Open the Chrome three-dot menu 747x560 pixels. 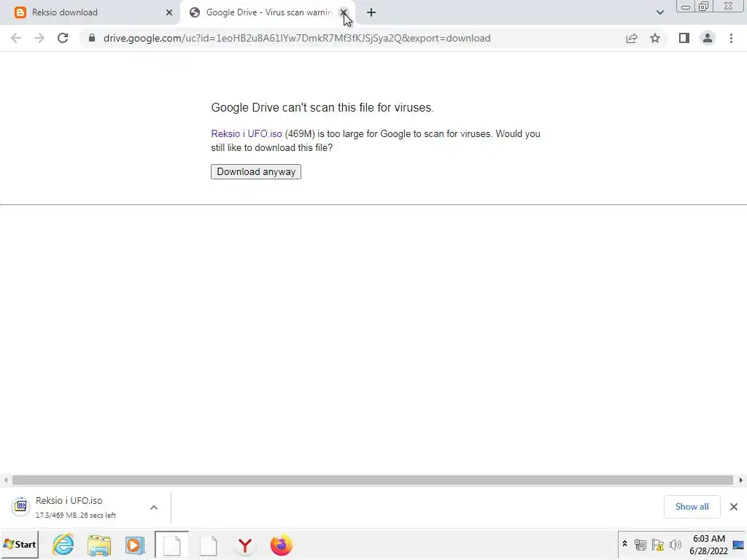(x=731, y=38)
